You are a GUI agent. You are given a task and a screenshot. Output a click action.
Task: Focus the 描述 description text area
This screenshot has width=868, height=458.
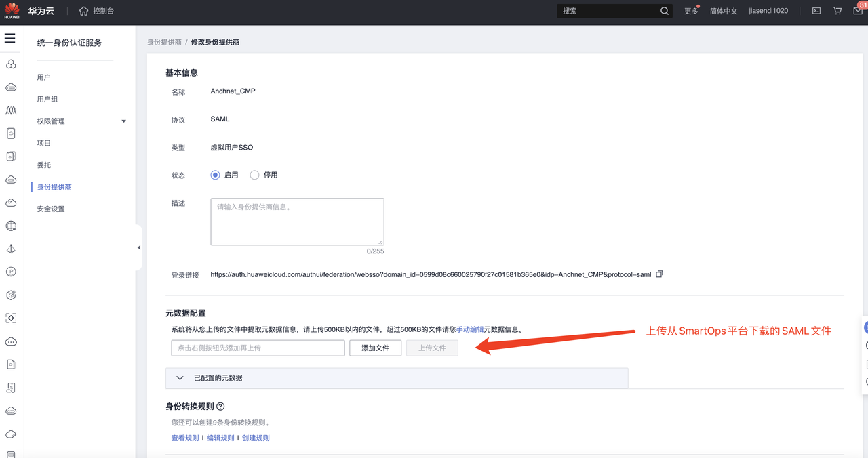298,222
